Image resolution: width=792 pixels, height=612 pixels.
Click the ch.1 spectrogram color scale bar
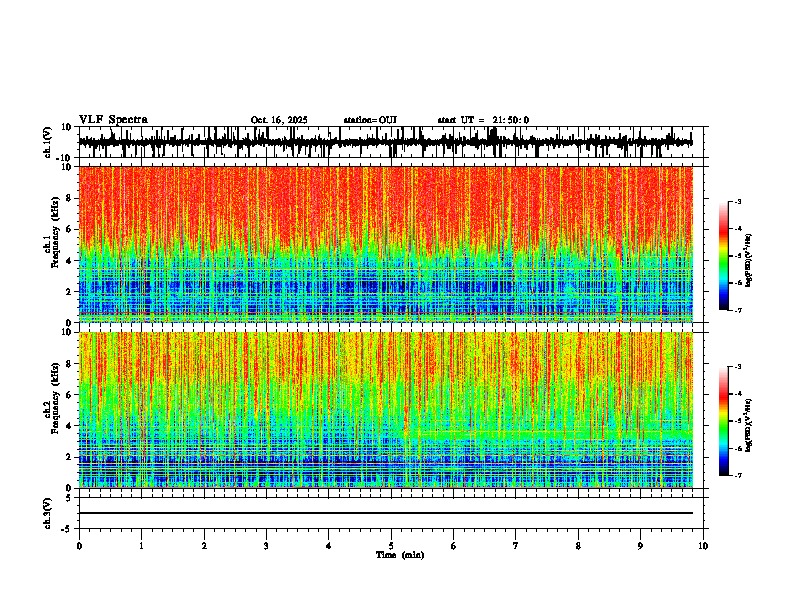(724, 256)
